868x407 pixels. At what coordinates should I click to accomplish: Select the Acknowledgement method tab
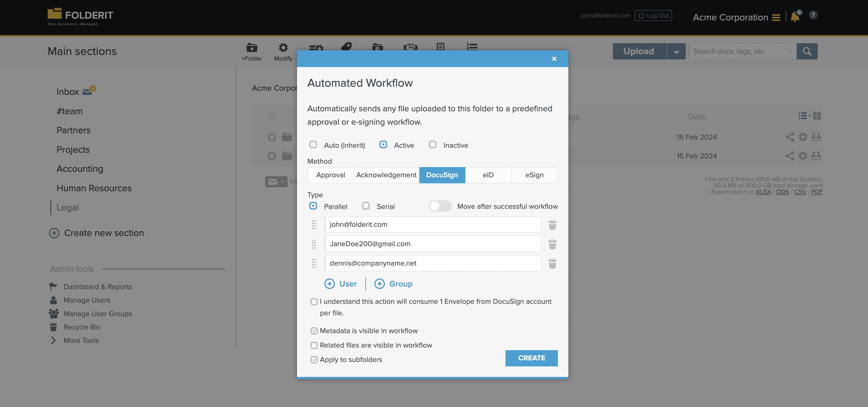386,175
